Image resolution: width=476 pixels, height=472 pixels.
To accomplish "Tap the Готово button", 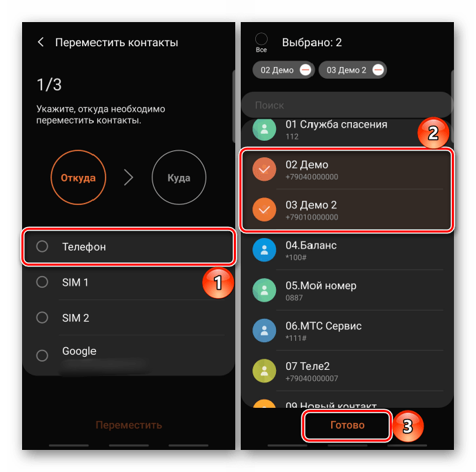I will tap(347, 425).
